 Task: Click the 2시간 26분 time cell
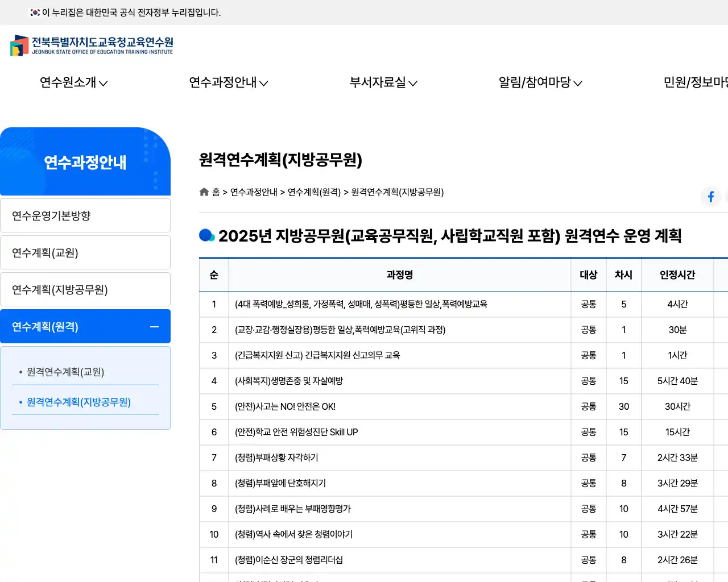point(677,560)
